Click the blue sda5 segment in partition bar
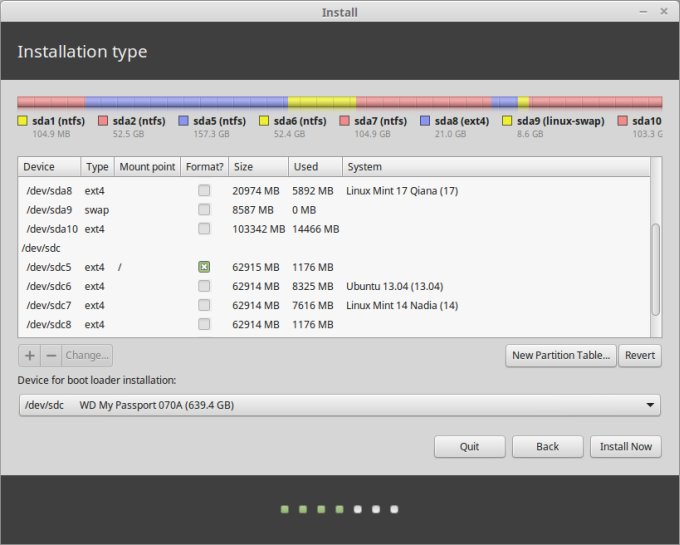 (x=186, y=102)
